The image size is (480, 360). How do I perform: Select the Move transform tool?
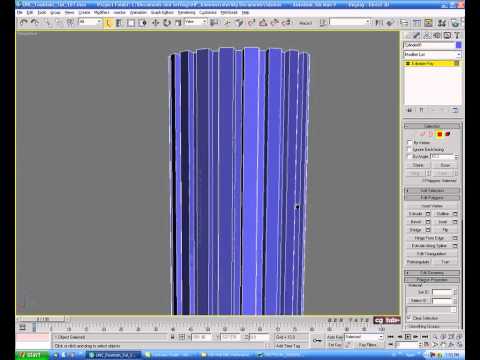click(155, 23)
